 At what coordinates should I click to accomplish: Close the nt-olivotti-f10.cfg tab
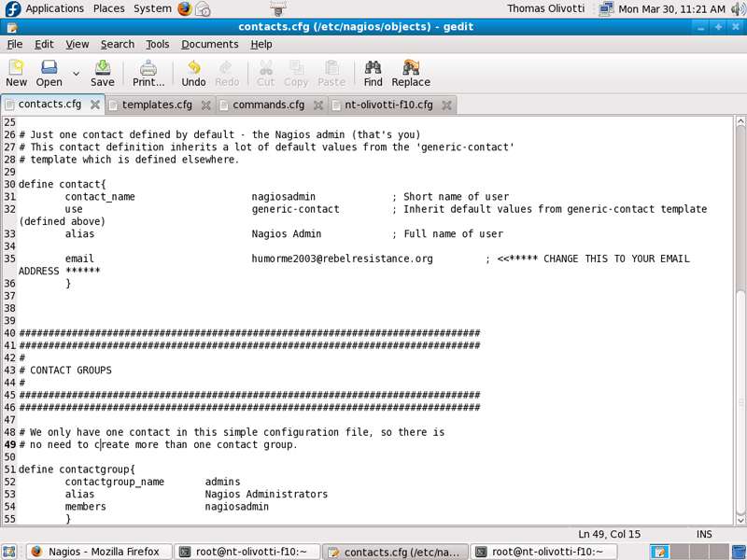click(446, 105)
